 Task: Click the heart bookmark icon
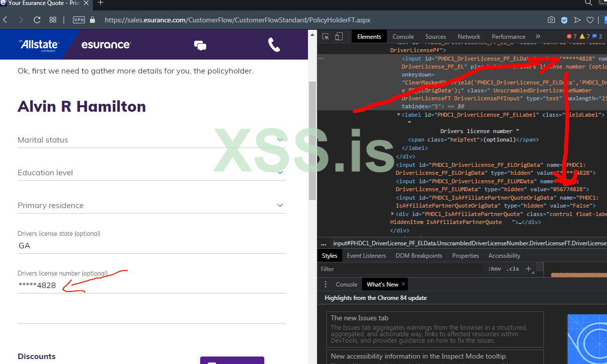590,20
